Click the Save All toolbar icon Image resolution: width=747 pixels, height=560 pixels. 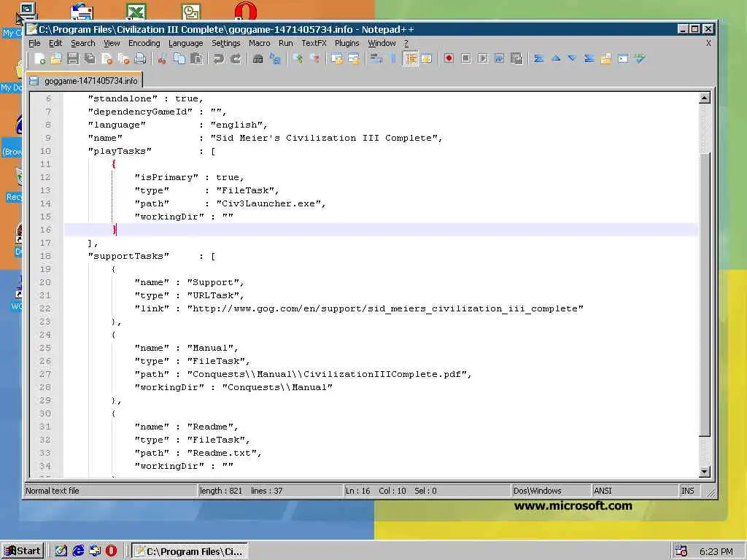[x=90, y=58]
